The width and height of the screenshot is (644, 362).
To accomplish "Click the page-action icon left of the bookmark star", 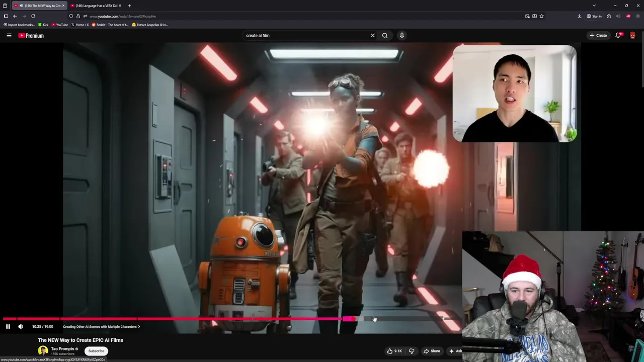I will [534, 16].
